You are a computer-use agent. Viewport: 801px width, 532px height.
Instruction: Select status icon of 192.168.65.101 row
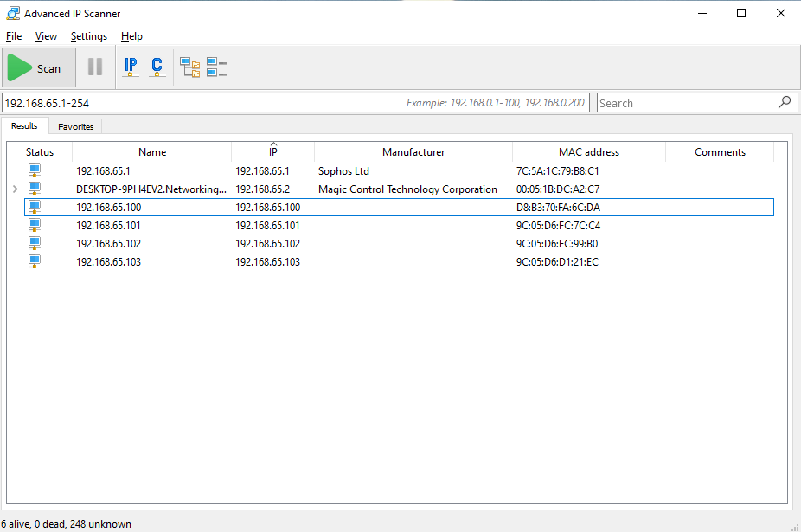(x=35, y=226)
